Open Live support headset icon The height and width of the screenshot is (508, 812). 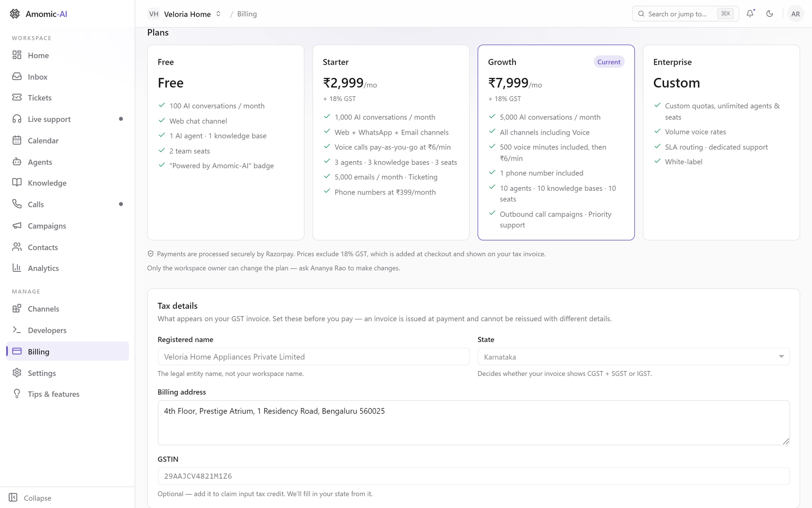[x=17, y=119]
